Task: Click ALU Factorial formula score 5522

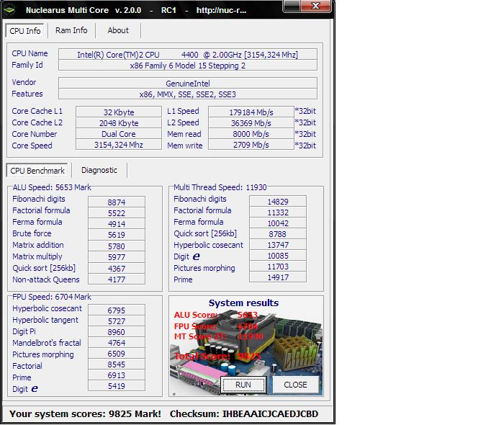Action: (x=117, y=212)
